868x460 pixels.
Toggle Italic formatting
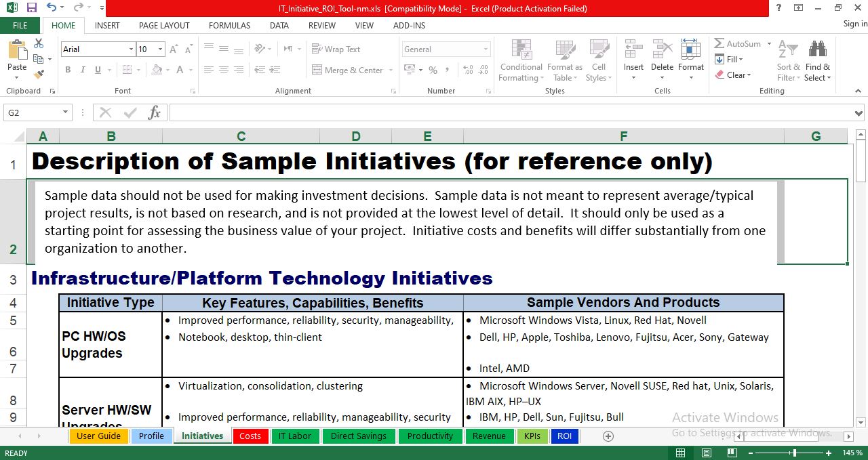pyautogui.click(x=83, y=70)
